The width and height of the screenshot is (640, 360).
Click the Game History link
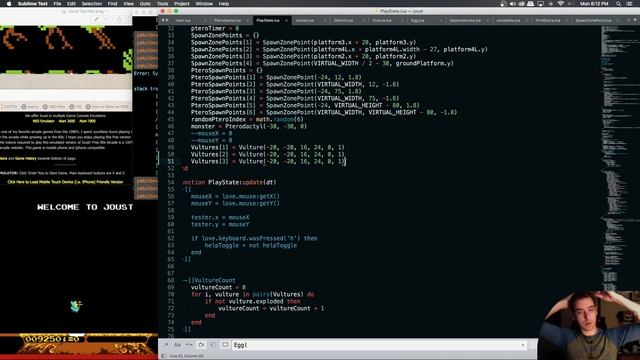point(25,158)
